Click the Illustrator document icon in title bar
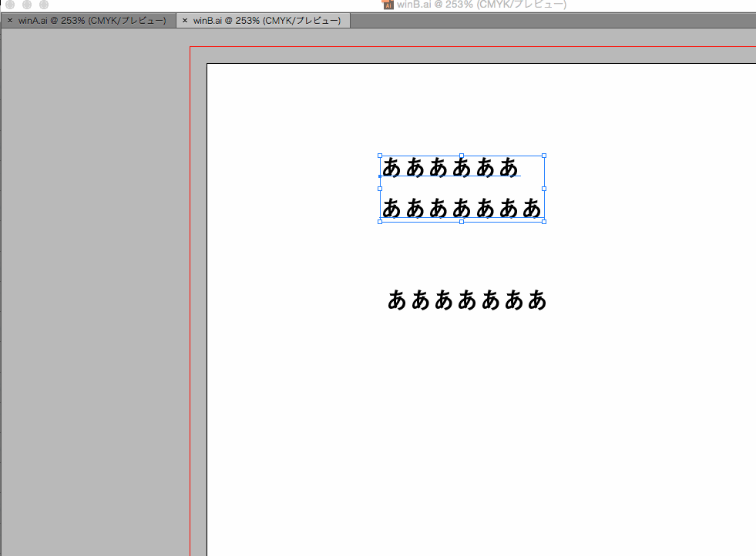The height and width of the screenshot is (556, 756). [388, 5]
